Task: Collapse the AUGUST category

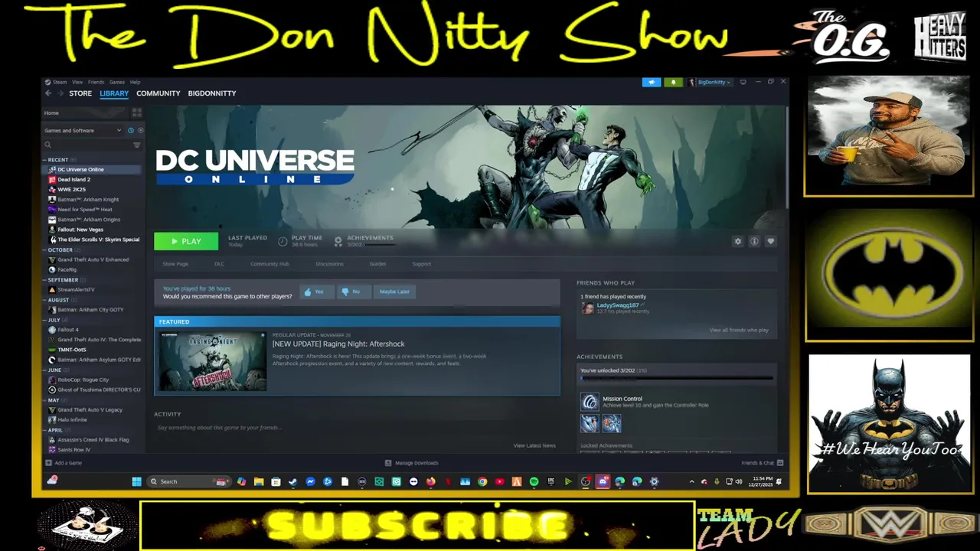Action: click(x=57, y=300)
